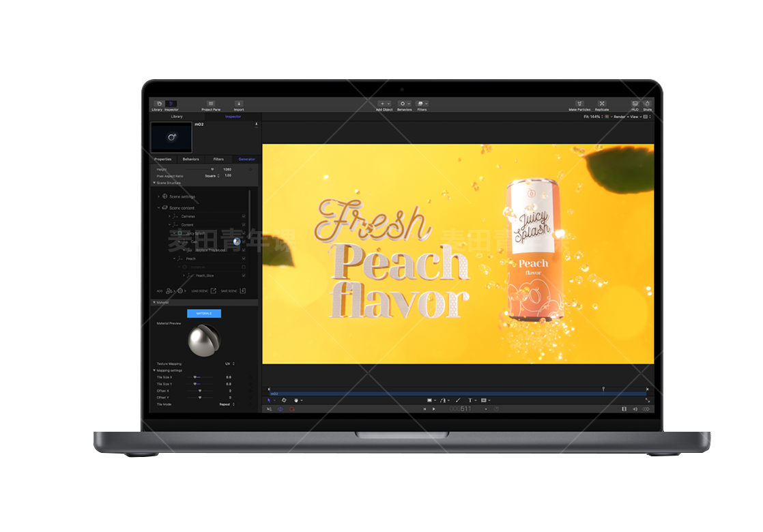This screenshot has width=763, height=532.
Task: Open the Tile Mode Repeat dropdown
Action: point(227,404)
